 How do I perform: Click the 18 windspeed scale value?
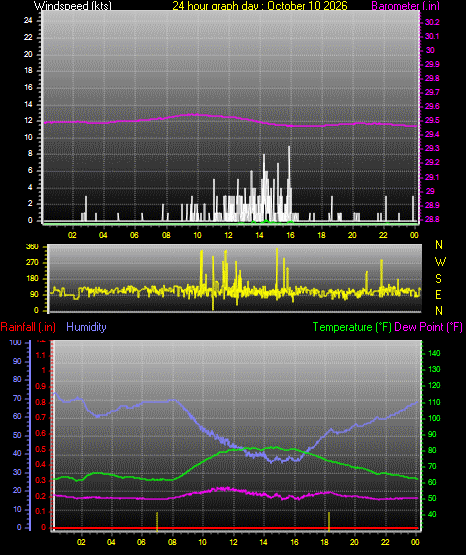pyautogui.click(x=28, y=70)
